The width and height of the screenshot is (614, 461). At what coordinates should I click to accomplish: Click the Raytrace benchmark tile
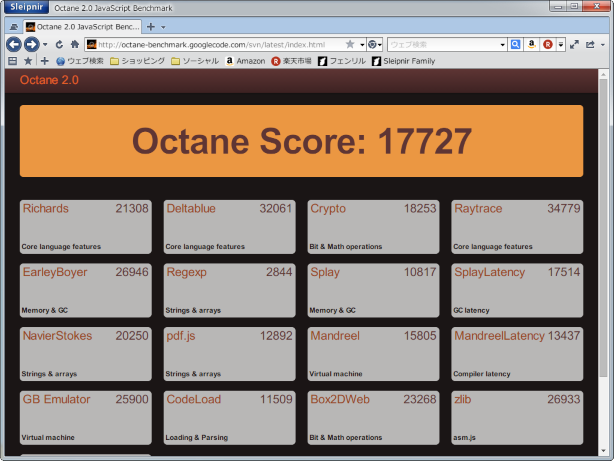[x=517, y=227]
